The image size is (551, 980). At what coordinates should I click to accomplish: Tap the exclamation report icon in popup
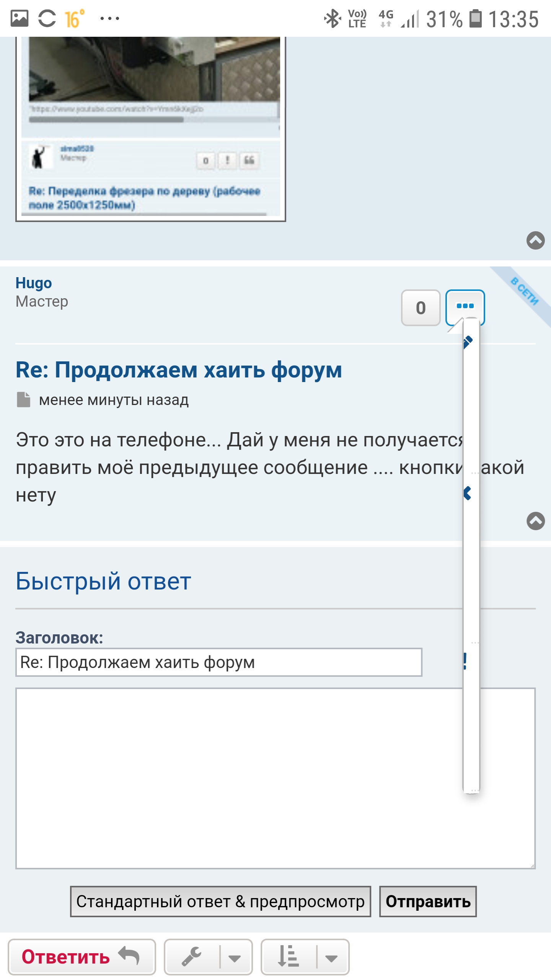(465, 661)
